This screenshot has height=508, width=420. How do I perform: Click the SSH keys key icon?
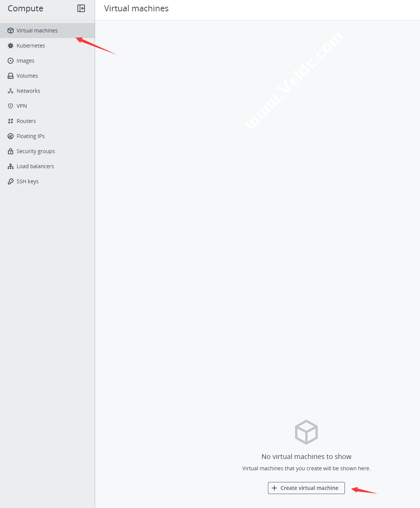pos(11,181)
